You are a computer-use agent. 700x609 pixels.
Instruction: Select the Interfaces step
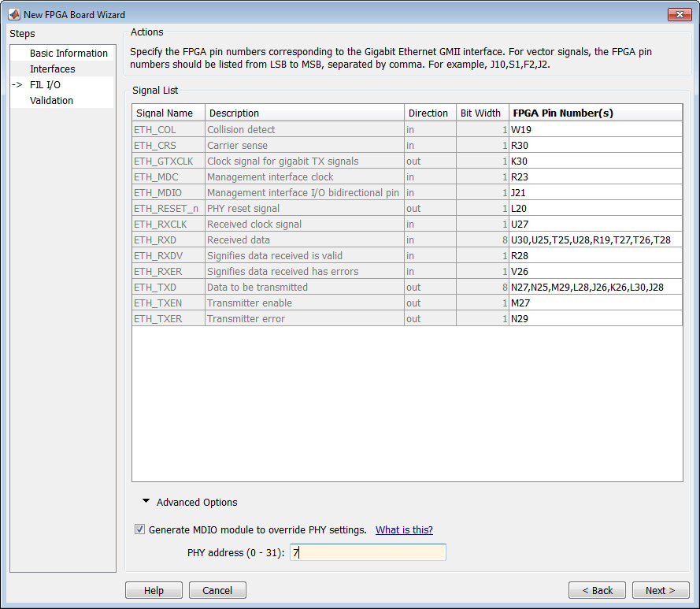(52, 69)
